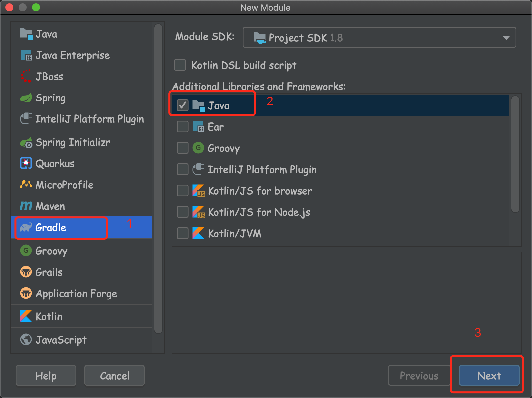Select the Kotlin icon in sidebar
Screen dimensions: 532x398
pos(26,316)
